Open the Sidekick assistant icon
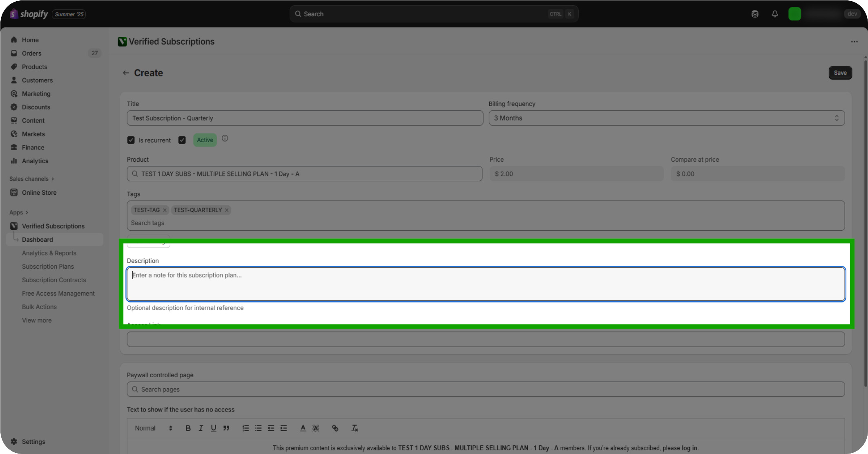Viewport: 868px width, 454px height. (x=755, y=14)
